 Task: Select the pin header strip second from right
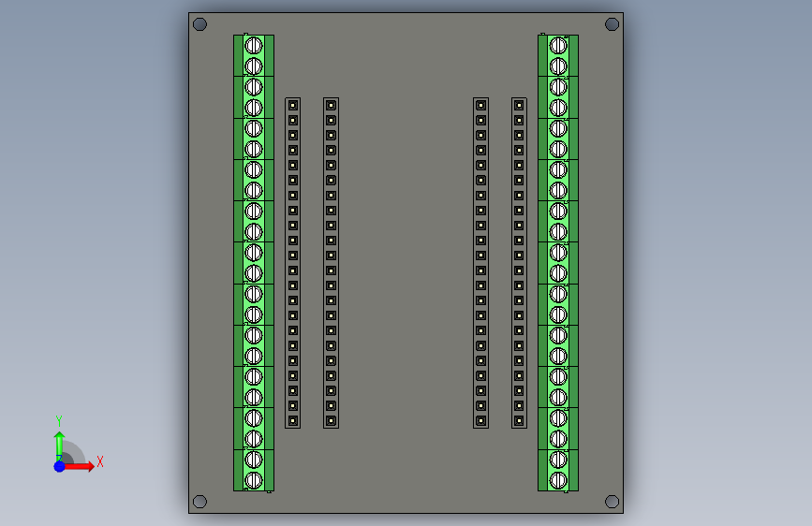[480, 263]
